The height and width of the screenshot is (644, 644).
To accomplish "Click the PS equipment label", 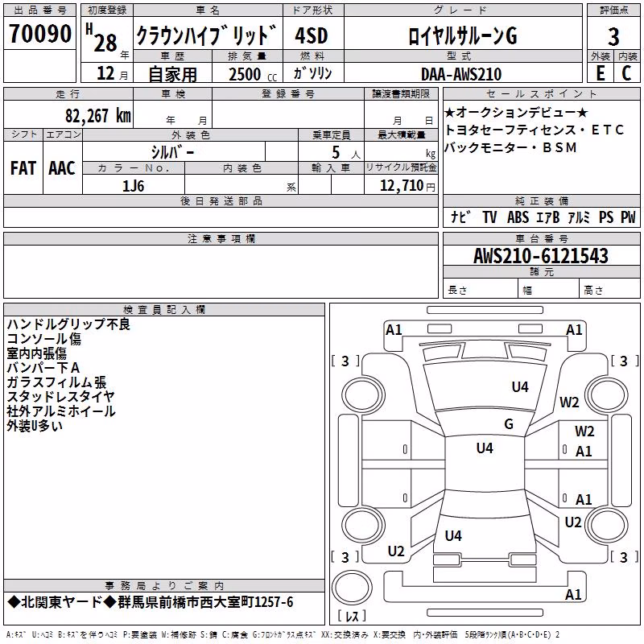I will [x=606, y=217].
